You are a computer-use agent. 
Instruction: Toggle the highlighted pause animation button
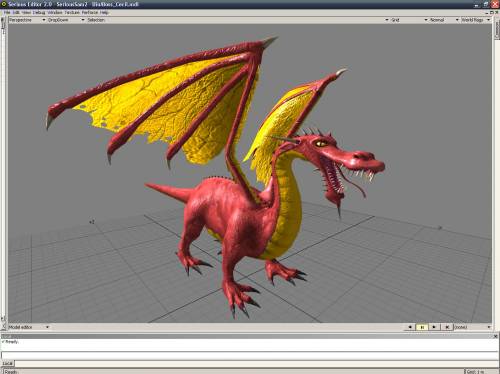tap(422, 327)
